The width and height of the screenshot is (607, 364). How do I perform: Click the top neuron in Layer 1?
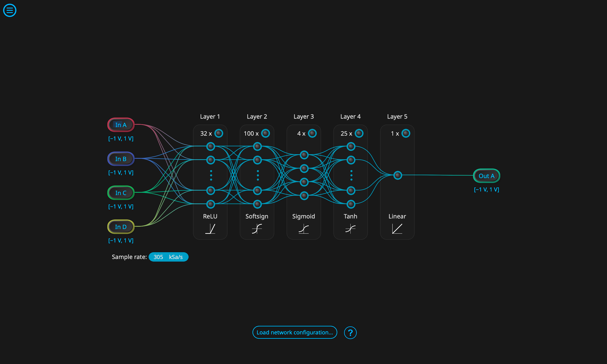click(211, 146)
